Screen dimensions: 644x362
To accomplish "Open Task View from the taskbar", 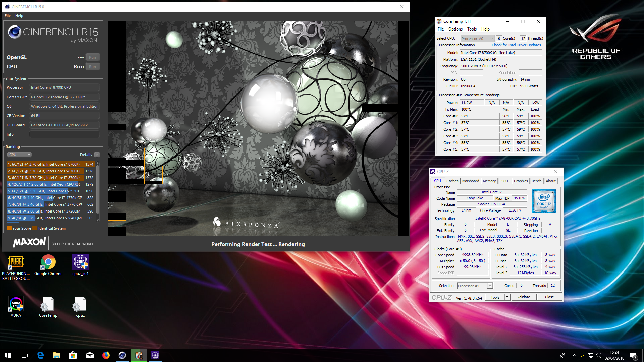I will click(x=24, y=355).
